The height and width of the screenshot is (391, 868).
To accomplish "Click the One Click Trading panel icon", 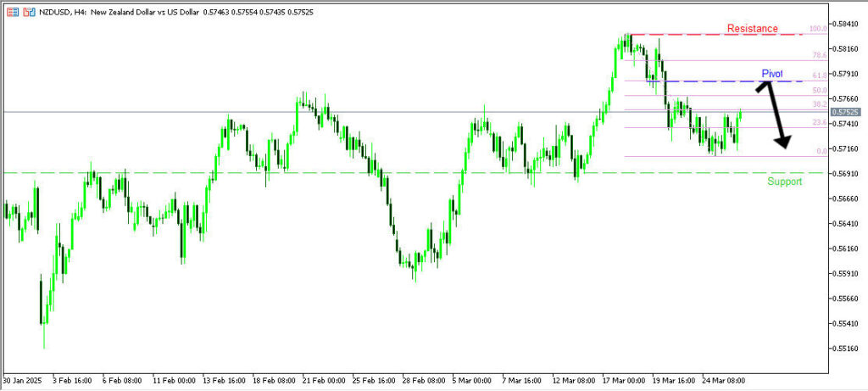I will pyautogui.click(x=12, y=11).
